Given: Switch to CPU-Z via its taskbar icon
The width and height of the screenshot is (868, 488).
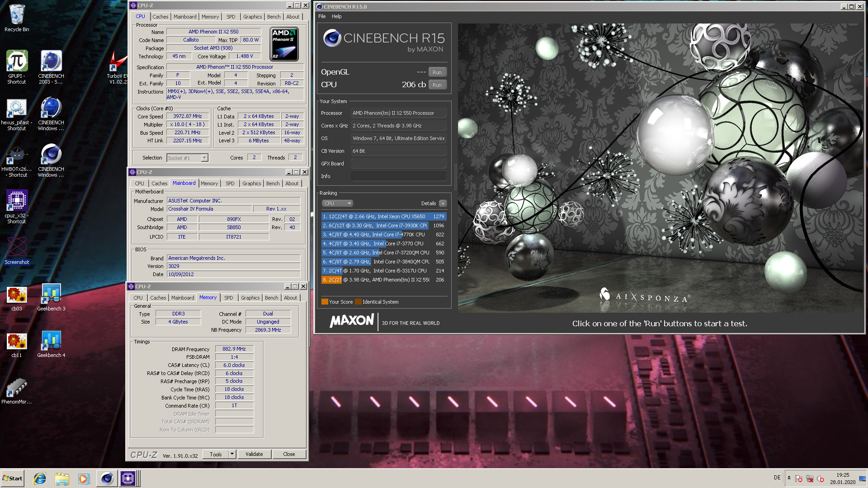Looking at the screenshot, I should pyautogui.click(x=128, y=479).
